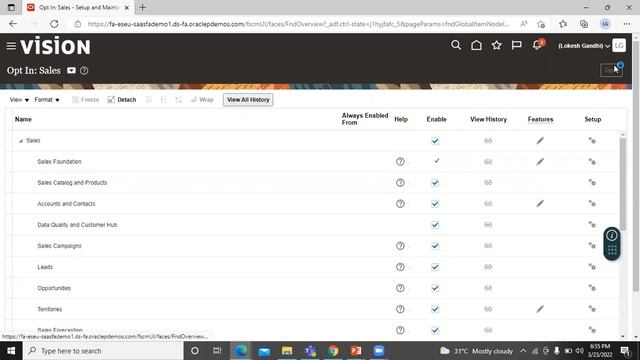
Task: Toggle Enable for Leads
Action: click(x=435, y=267)
